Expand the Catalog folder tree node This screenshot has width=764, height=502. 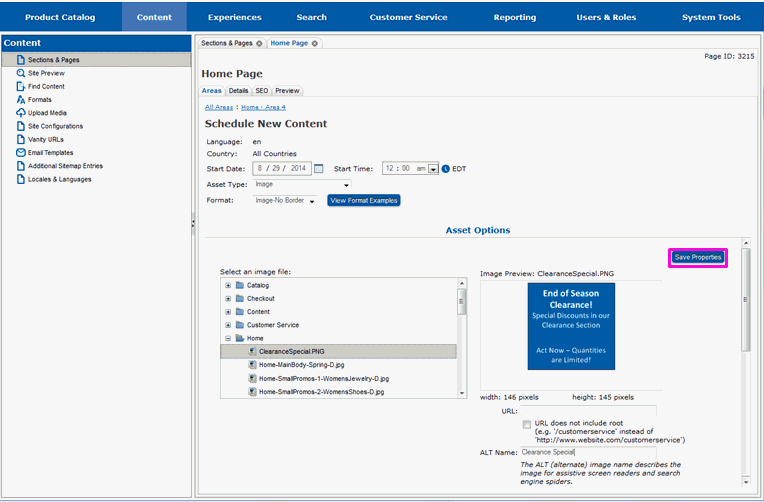pos(228,285)
